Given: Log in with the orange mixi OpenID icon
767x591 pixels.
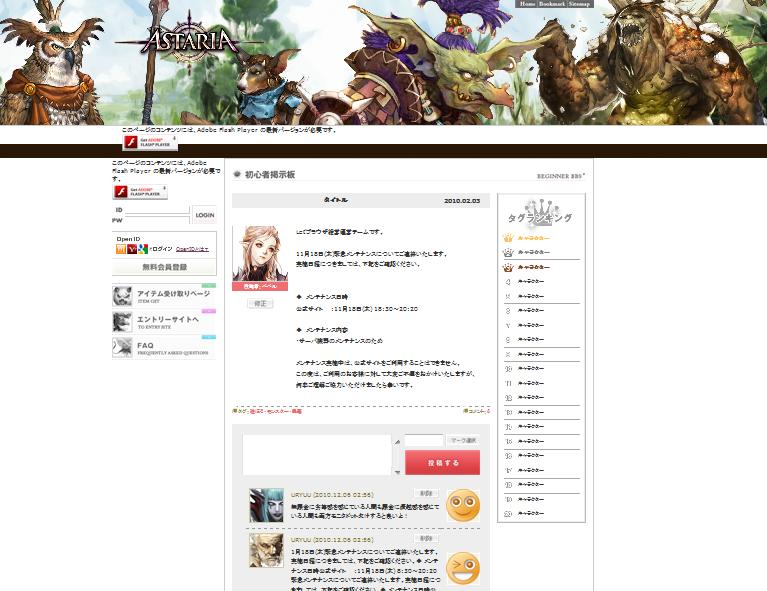Looking at the screenshot, I should pos(120,249).
